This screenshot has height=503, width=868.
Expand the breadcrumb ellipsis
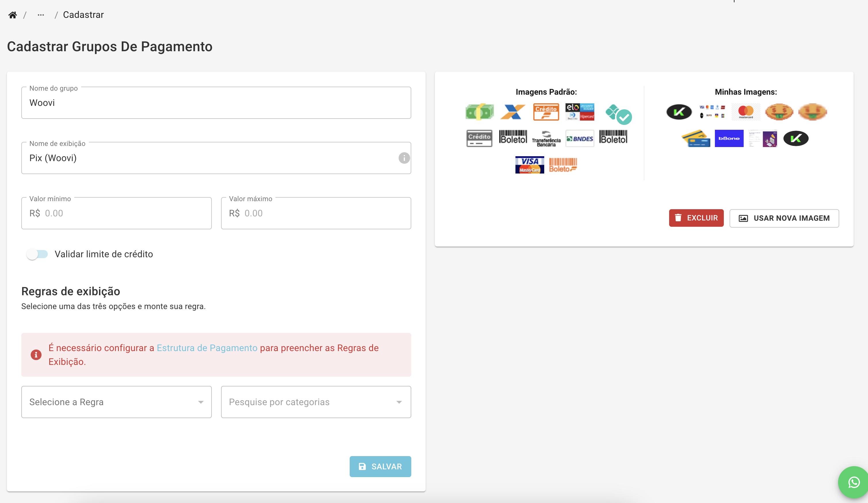(41, 15)
